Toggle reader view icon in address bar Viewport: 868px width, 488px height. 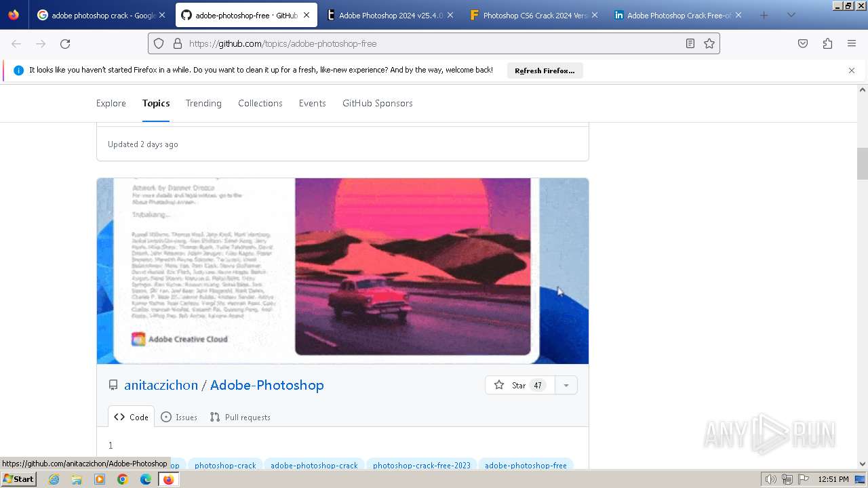click(690, 43)
